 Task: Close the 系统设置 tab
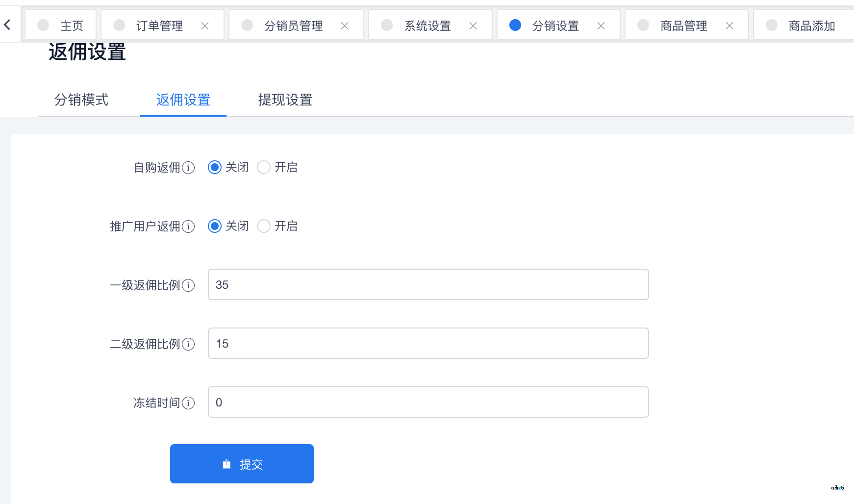[473, 25]
